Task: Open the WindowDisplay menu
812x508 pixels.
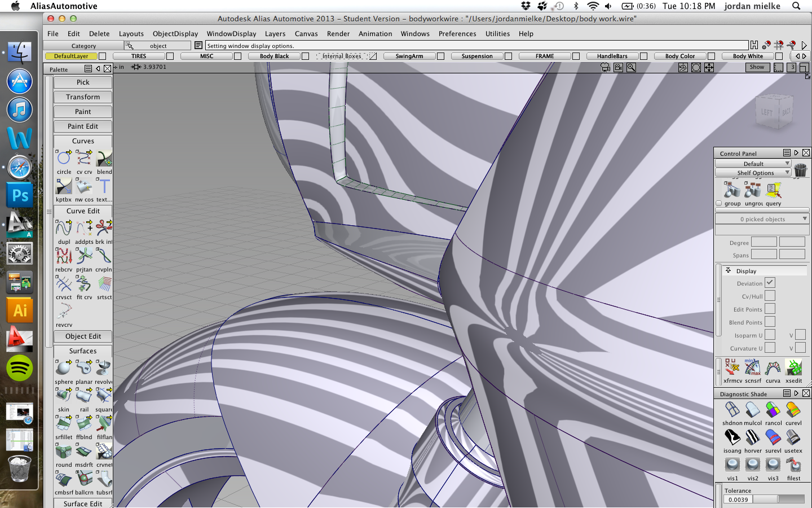Action: [x=231, y=34]
